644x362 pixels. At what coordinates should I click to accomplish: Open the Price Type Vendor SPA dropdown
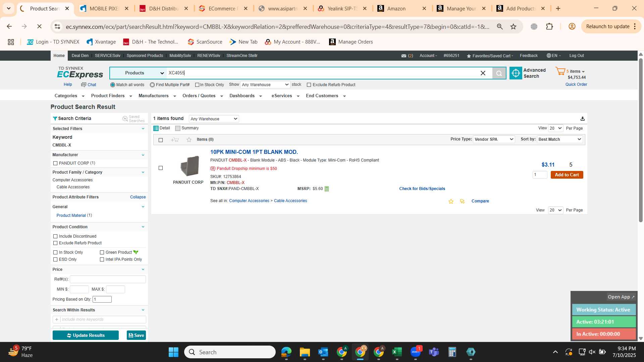click(x=494, y=139)
